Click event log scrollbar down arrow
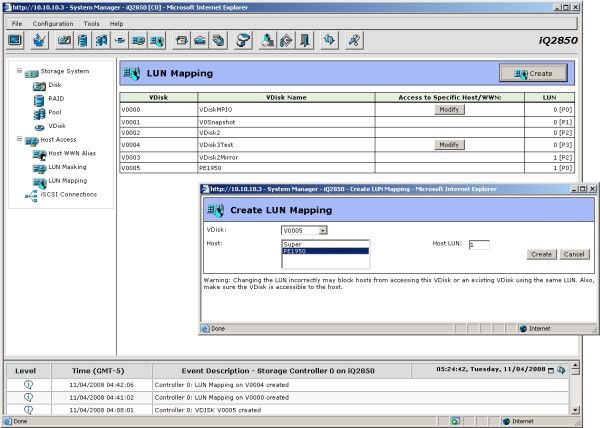The image size is (600, 428). click(575, 410)
